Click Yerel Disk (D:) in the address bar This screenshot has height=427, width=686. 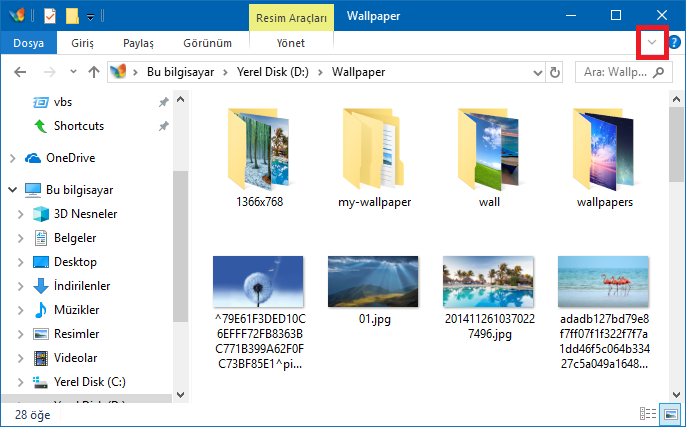273,72
